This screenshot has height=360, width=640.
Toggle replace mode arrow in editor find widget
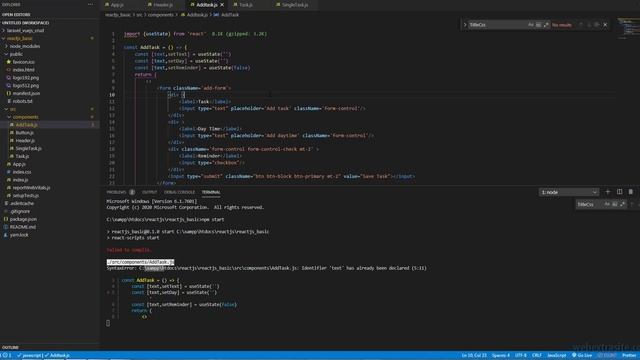(465, 25)
